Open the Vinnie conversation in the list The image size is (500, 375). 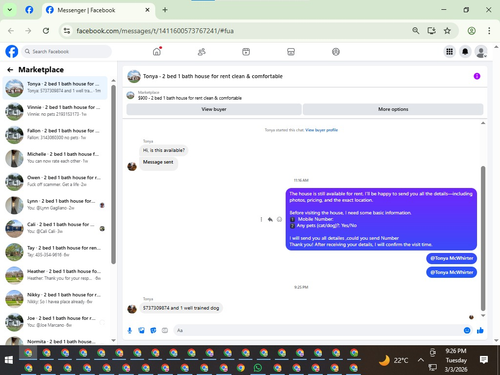(x=55, y=111)
